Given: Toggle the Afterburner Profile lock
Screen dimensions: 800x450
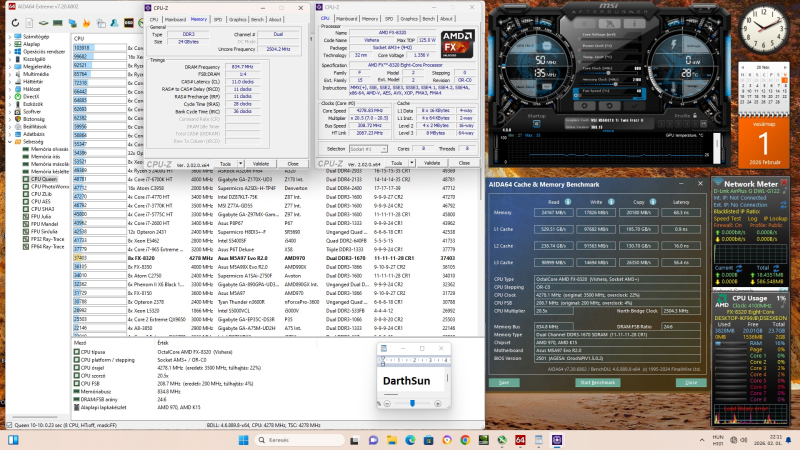Looking at the screenshot, I should pos(695,116).
